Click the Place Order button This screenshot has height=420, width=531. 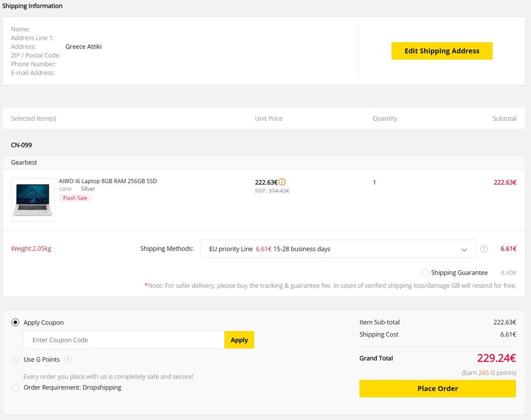[437, 388]
